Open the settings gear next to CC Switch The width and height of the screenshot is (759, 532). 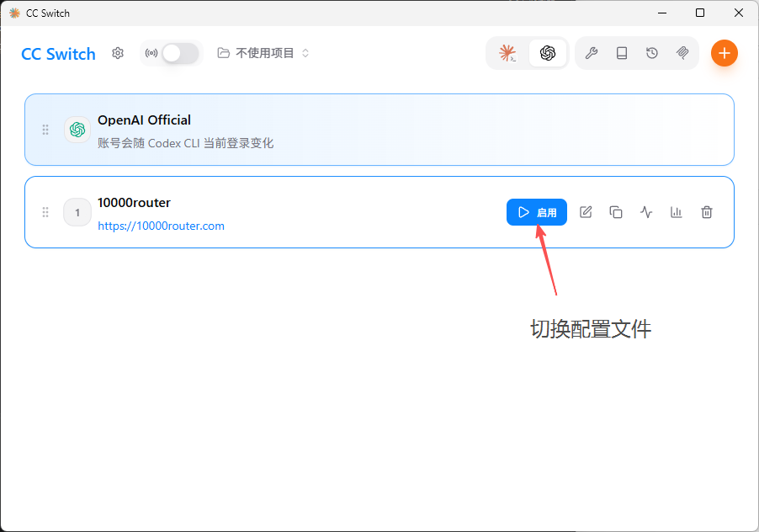[x=118, y=53]
